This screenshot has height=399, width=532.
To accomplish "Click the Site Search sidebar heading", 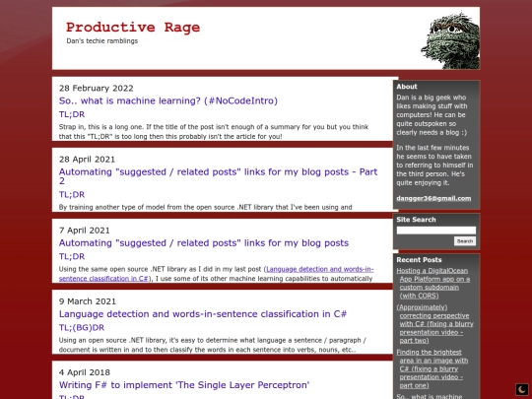I will click(416, 220).
